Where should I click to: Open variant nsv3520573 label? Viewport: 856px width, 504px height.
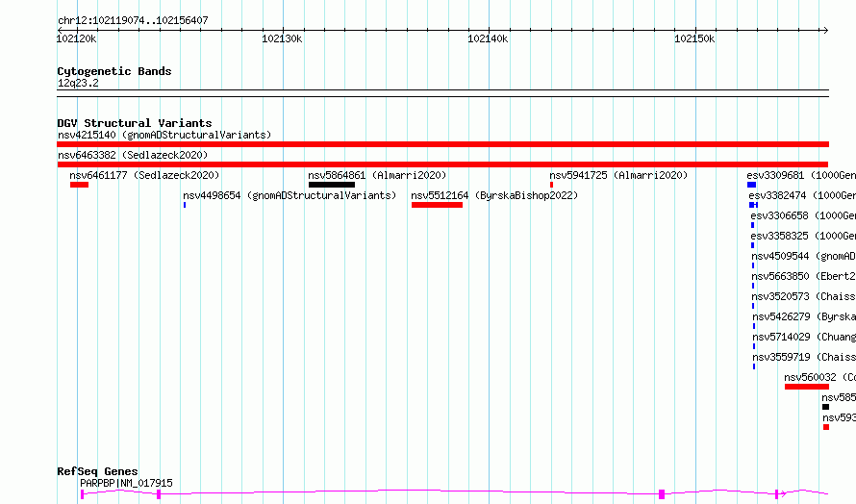[x=804, y=296]
